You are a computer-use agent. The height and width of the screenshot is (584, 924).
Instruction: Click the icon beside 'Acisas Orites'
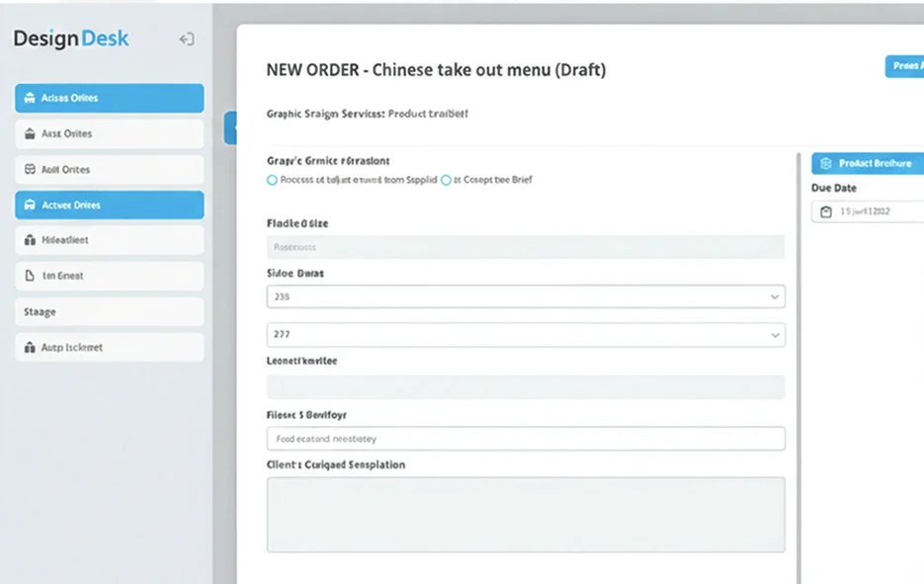[x=30, y=98]
